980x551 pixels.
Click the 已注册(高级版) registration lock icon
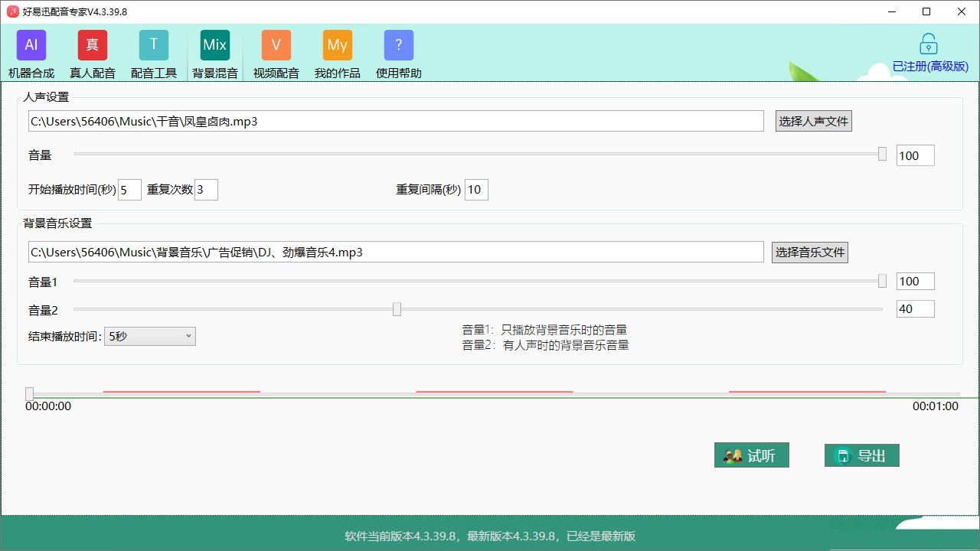click(x=927, y=44)
